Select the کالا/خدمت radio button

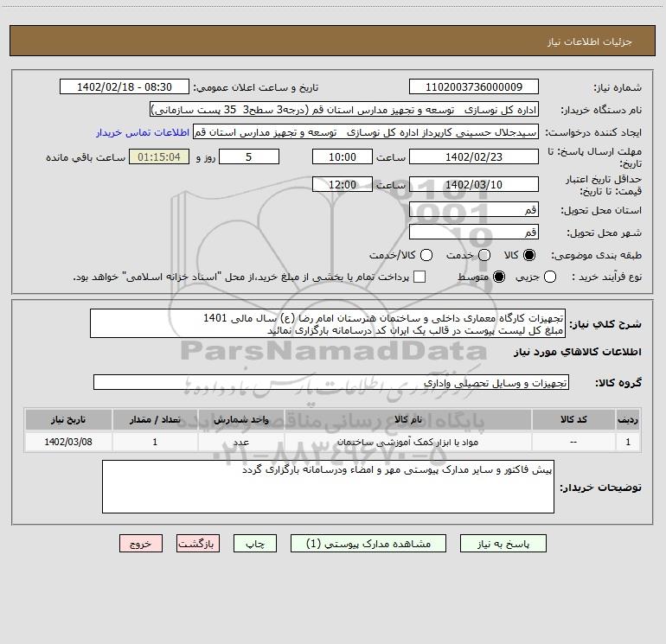(x=426, y=255)
